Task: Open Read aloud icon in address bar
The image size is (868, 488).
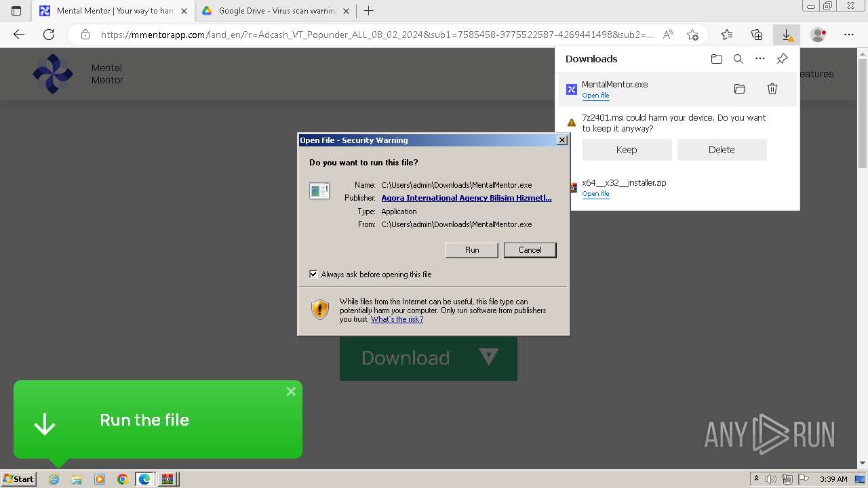Action: 668,35
